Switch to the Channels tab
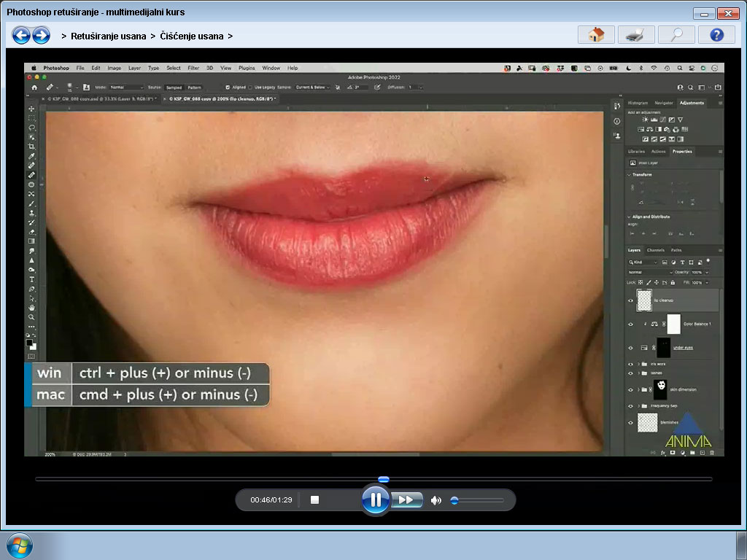The image size is (747, 560). (656, 250)
